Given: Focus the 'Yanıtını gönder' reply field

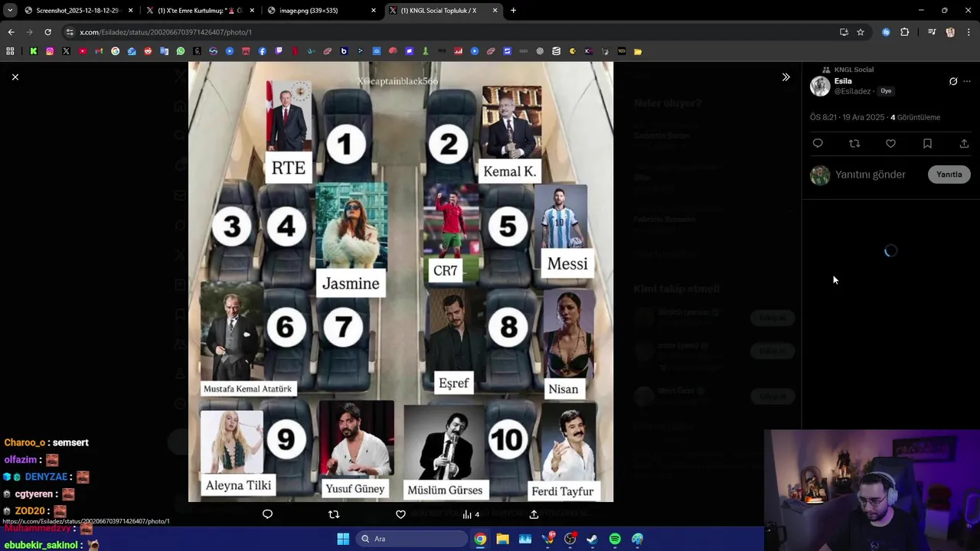Looking at the screenshot, I should pyautogui.click(x=871, y=174).
